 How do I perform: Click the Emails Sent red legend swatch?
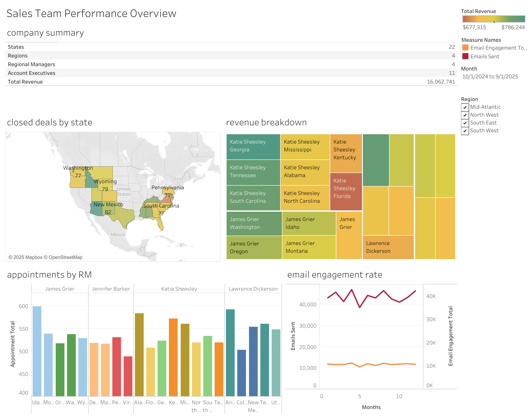pos(465,56)
